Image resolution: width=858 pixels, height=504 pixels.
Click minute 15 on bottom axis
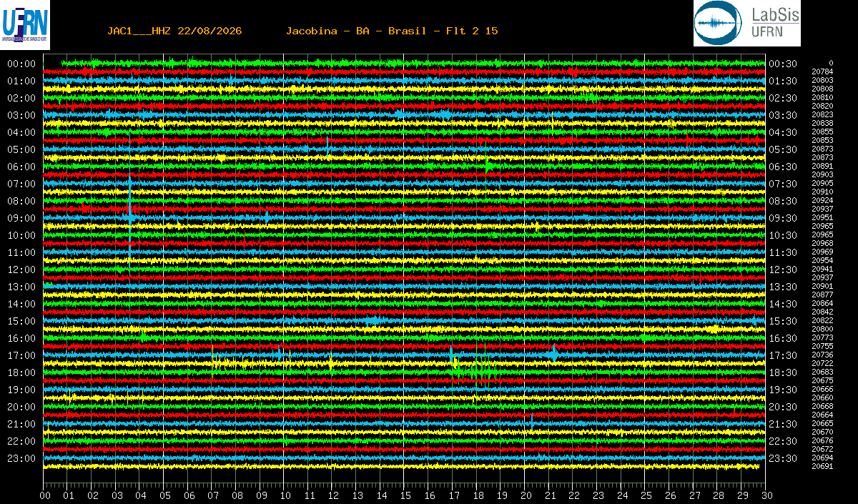[x=405, y=495]
